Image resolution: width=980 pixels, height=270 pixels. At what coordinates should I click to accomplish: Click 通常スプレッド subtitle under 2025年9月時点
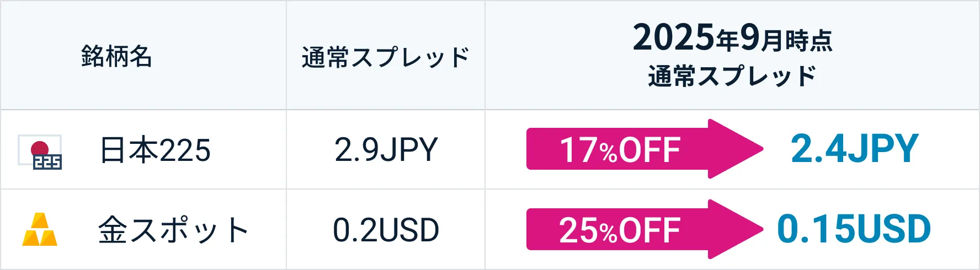coord(732,76)
